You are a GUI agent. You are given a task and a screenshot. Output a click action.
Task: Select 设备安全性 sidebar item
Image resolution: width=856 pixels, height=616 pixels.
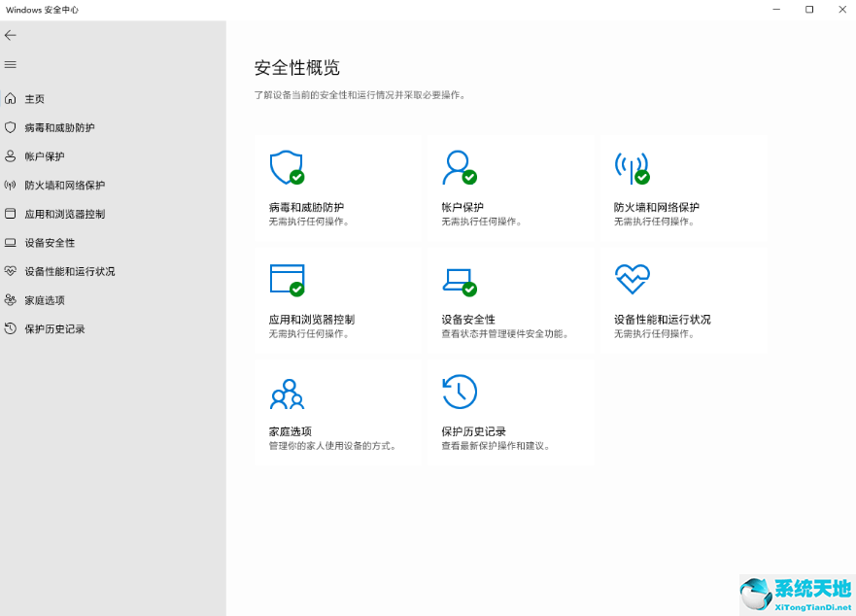(48, 242)
